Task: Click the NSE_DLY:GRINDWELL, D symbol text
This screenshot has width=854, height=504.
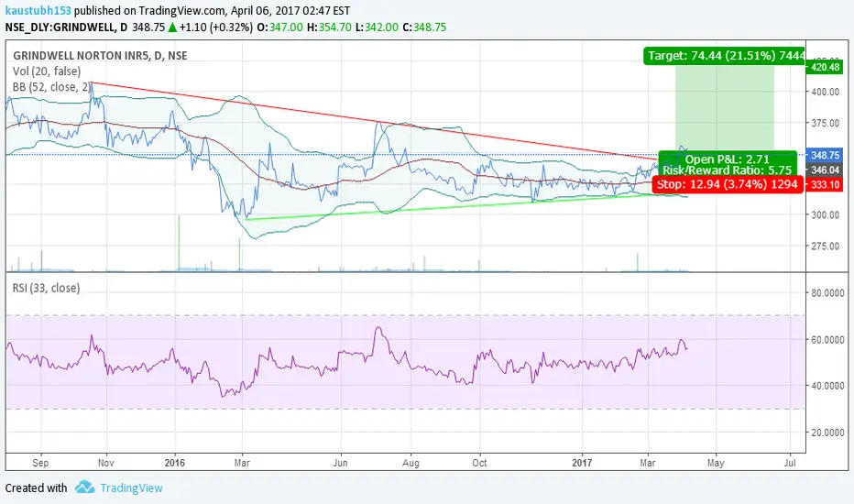Action: (x=67, y=27)
